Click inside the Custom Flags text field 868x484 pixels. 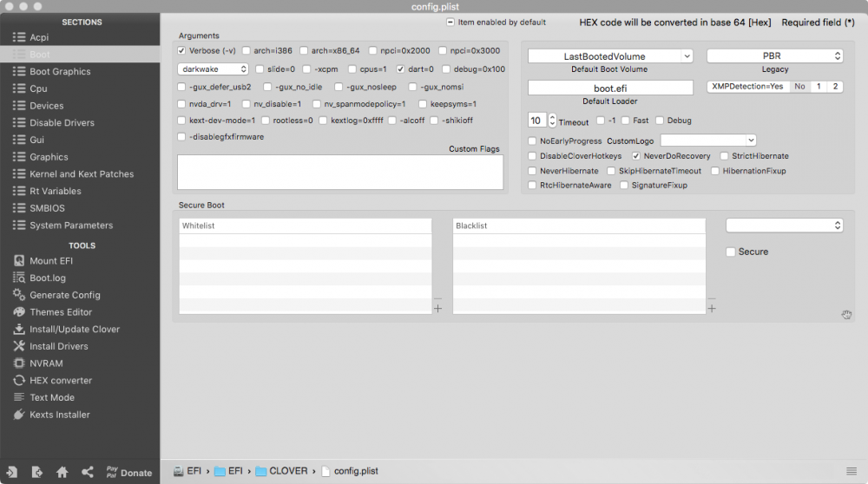(x=340, y=172)
